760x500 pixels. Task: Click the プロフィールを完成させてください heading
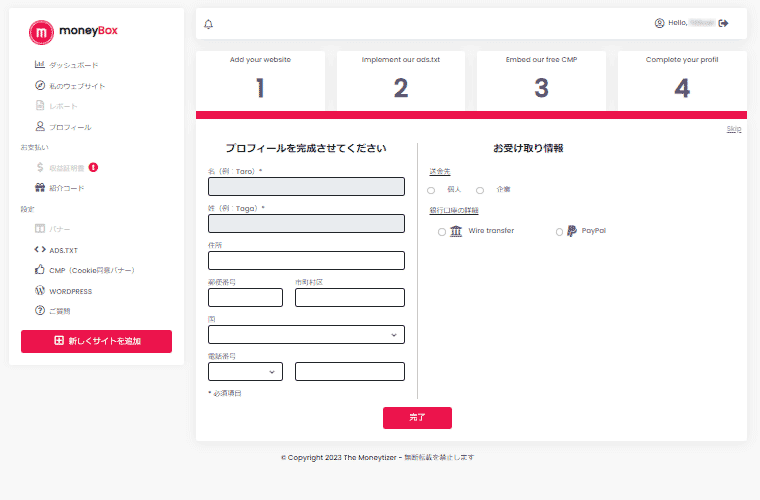(306, 148)
